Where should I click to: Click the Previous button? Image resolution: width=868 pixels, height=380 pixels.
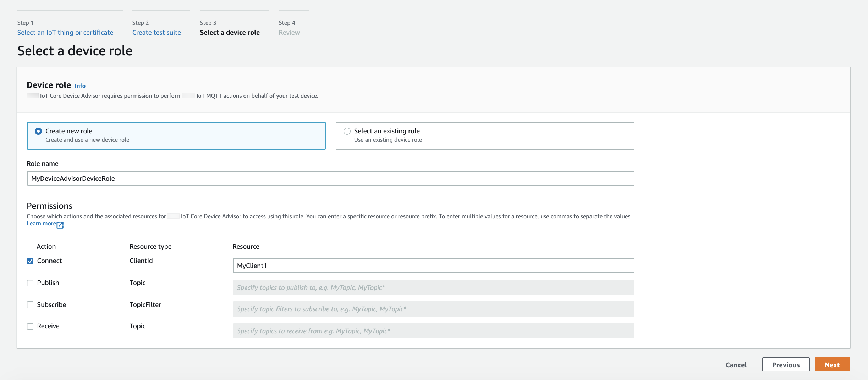[x=785, y=365]
